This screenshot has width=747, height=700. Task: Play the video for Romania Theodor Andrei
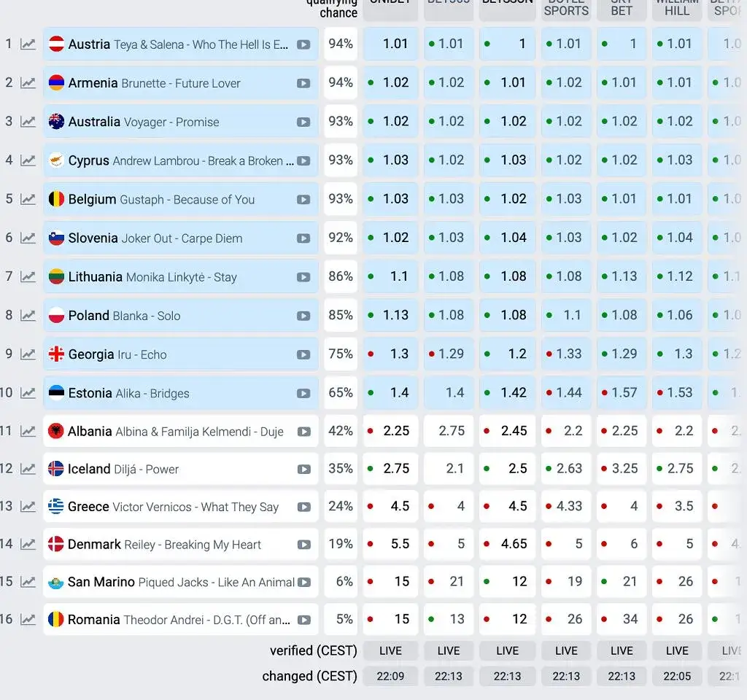point(304,620)
